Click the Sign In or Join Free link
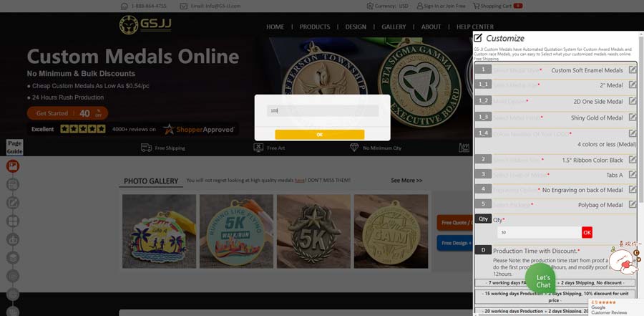The height and width of the screenshot is (316, 644). [x=444, y=6]
